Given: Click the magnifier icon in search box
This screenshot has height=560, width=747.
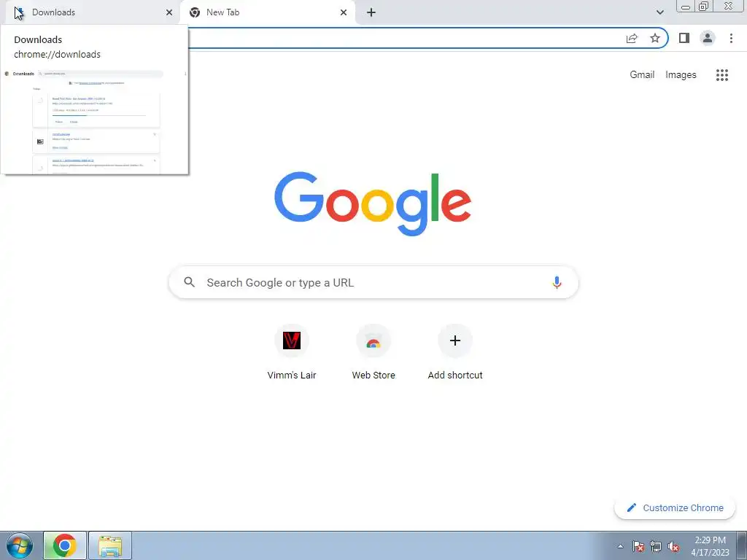Looking at the screenshot, I should [190, 282].
